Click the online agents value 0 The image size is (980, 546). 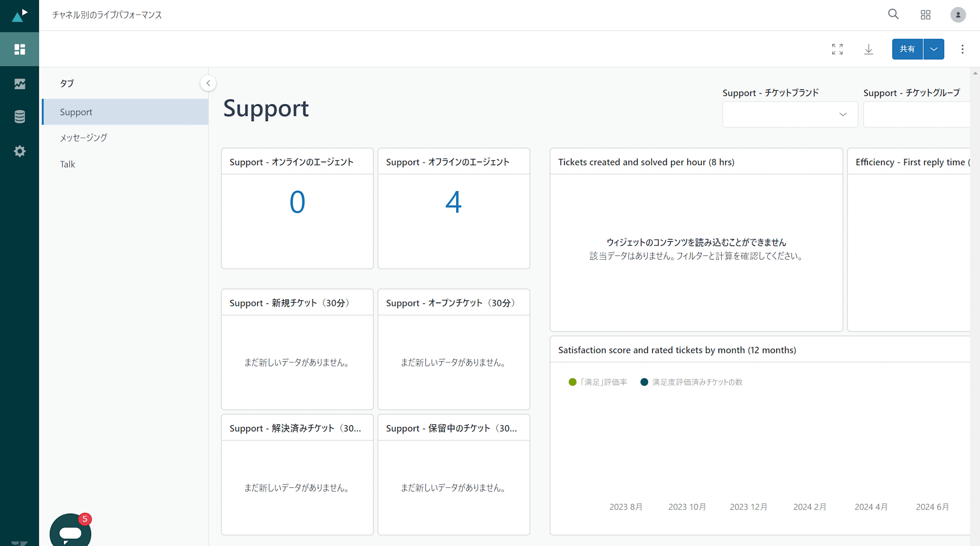[297, 202]
